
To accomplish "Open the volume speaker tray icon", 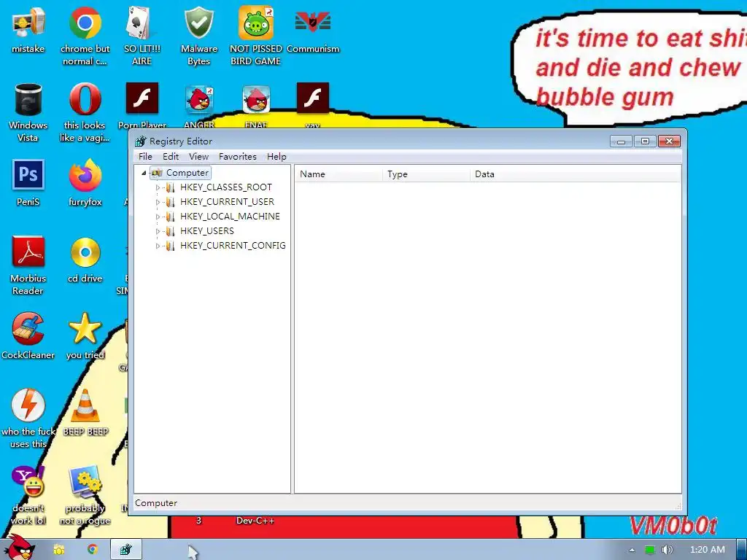I will tap(667, 550).
